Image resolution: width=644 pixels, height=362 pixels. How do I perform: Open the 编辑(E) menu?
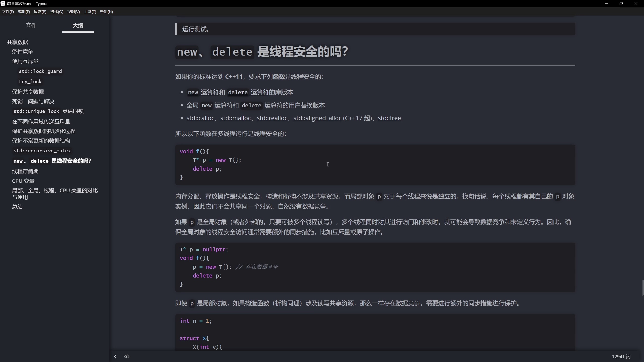pos(24,12)
